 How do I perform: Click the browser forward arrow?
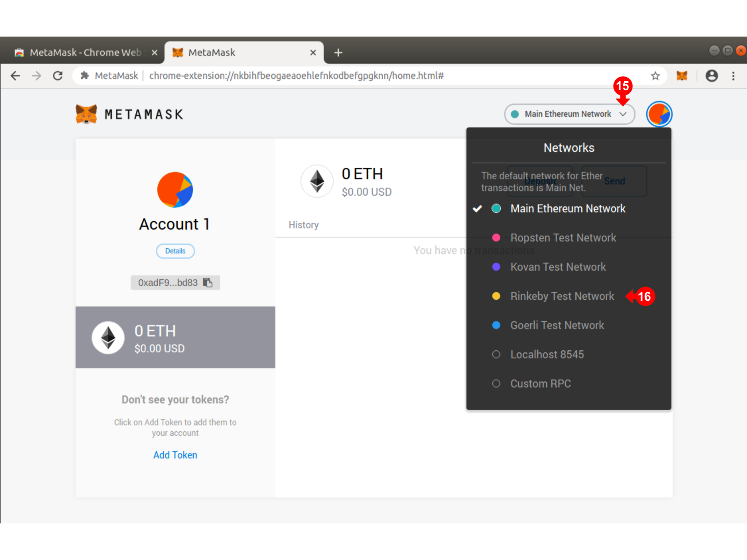(x=36, y=76)
